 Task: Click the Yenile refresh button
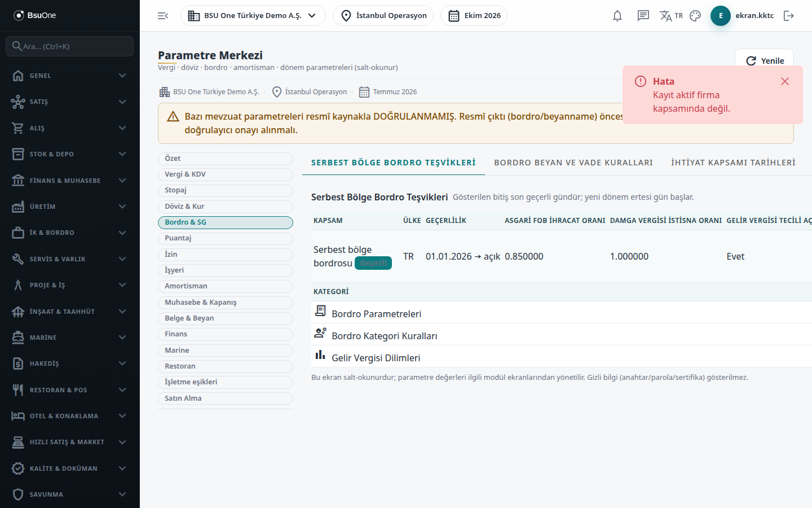point(765,61)
